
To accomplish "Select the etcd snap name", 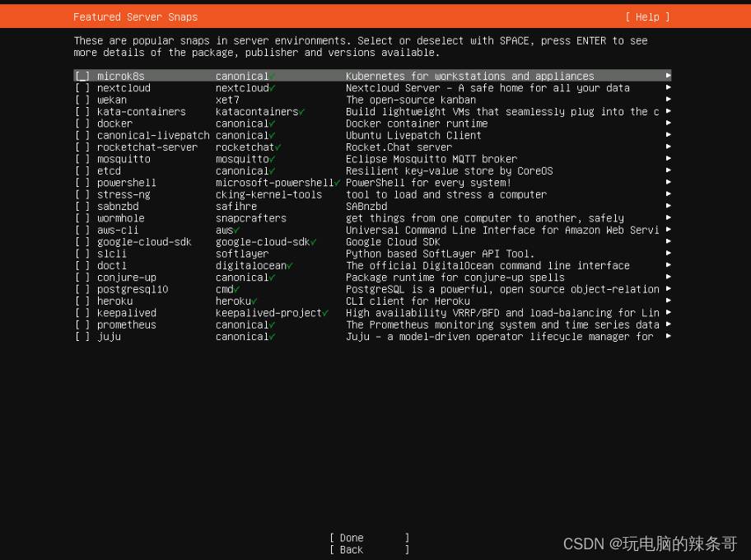I will click(x=109, y=171).
